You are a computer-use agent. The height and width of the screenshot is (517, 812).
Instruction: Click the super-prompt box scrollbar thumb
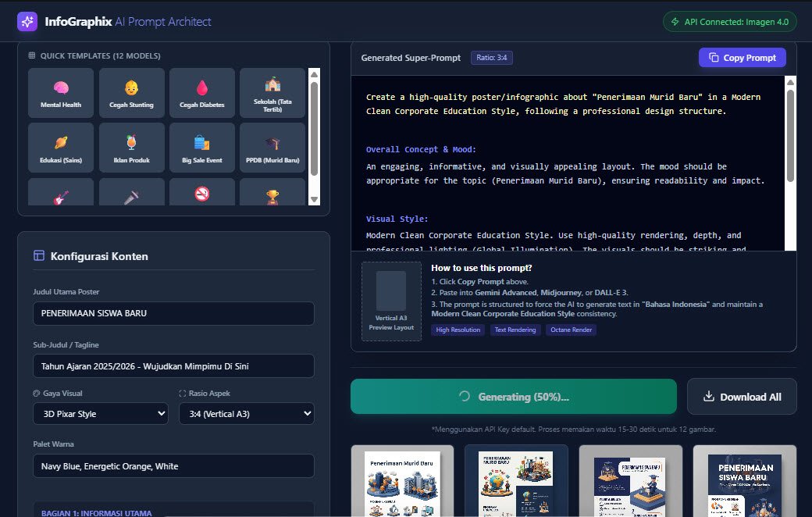pyautogui.click(x=790, y=136)
